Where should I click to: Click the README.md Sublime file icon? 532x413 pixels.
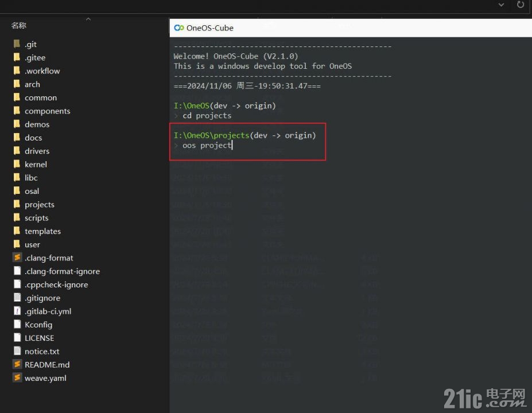coord(17,364)
